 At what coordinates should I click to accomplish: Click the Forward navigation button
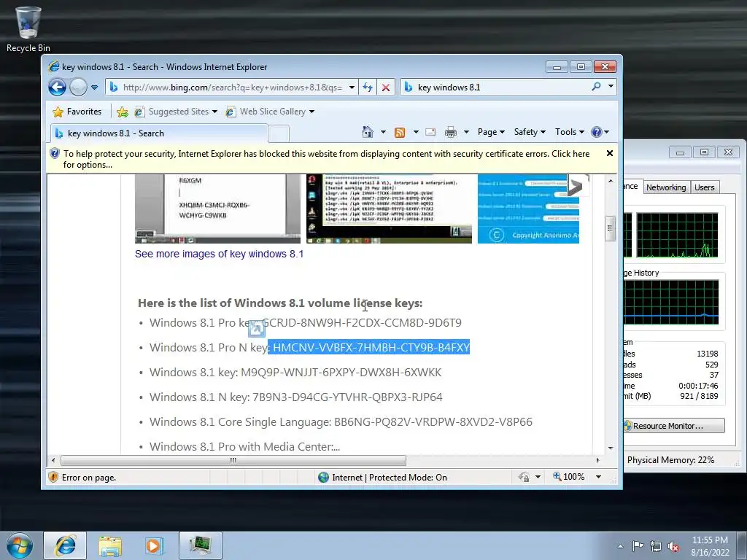click(79, 87)
